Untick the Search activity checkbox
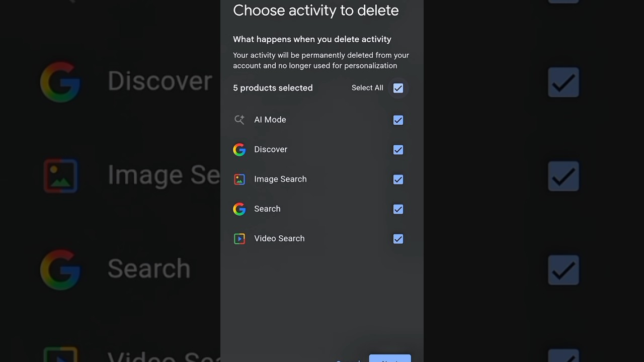The height and width of the screenshot is (362, 644). click(398, 209)
